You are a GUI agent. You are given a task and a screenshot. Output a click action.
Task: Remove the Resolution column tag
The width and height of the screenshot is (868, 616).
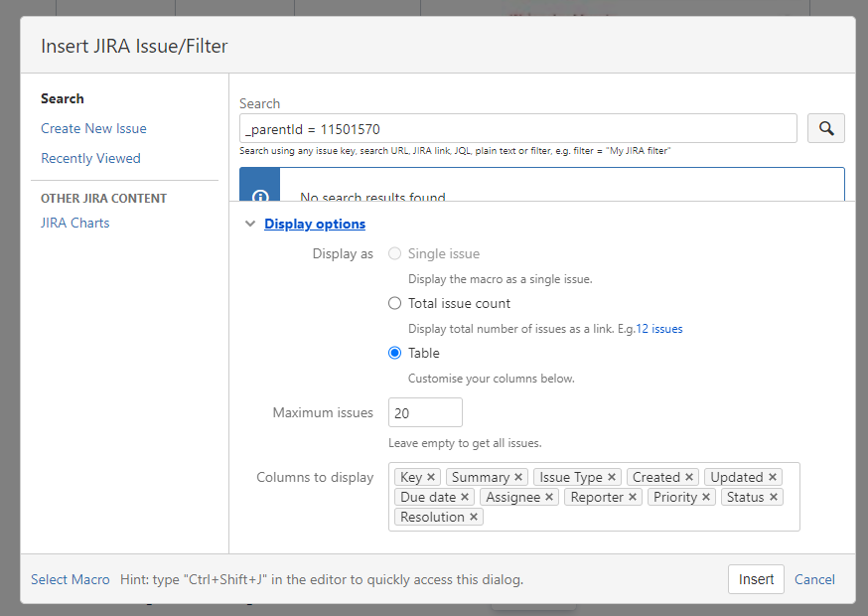(474, 517)
